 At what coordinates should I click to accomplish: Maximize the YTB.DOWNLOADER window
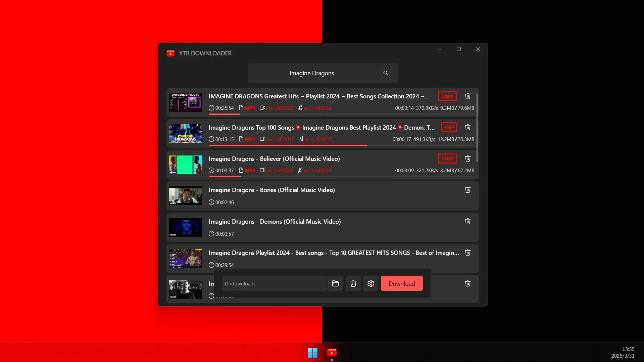tap(459, 49)
